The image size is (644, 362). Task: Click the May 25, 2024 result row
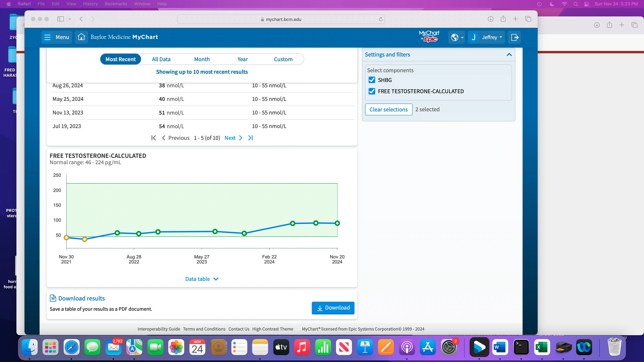(x=202, y=99)
